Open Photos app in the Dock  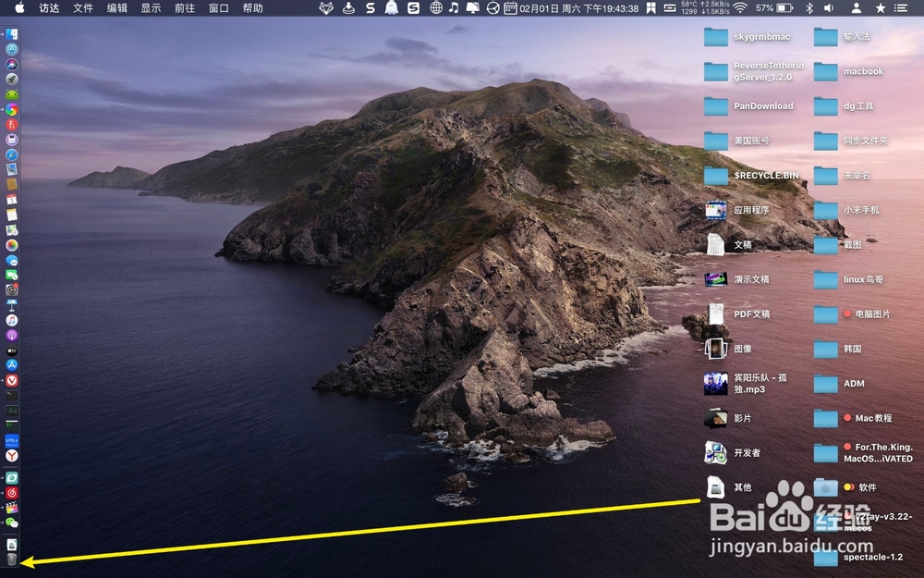[12, 245]
